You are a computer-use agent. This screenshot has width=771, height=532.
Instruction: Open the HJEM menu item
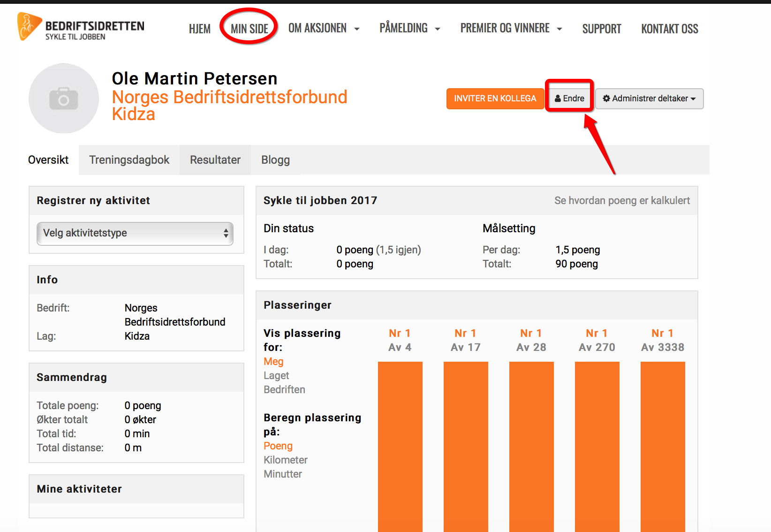[200, 29]
